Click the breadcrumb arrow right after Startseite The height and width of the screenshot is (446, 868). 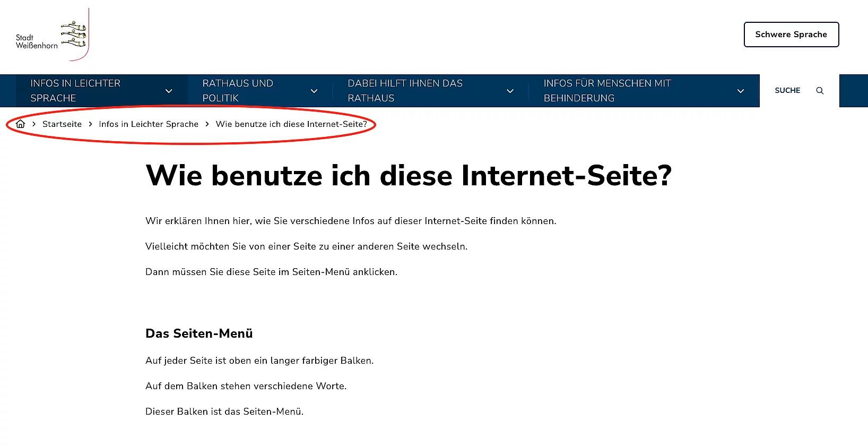(91, 124)
